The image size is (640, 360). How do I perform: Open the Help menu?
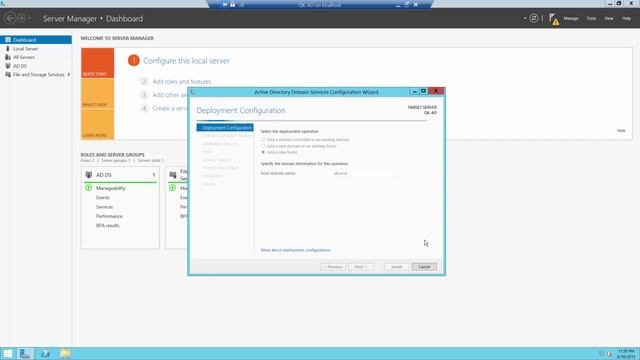626,18
